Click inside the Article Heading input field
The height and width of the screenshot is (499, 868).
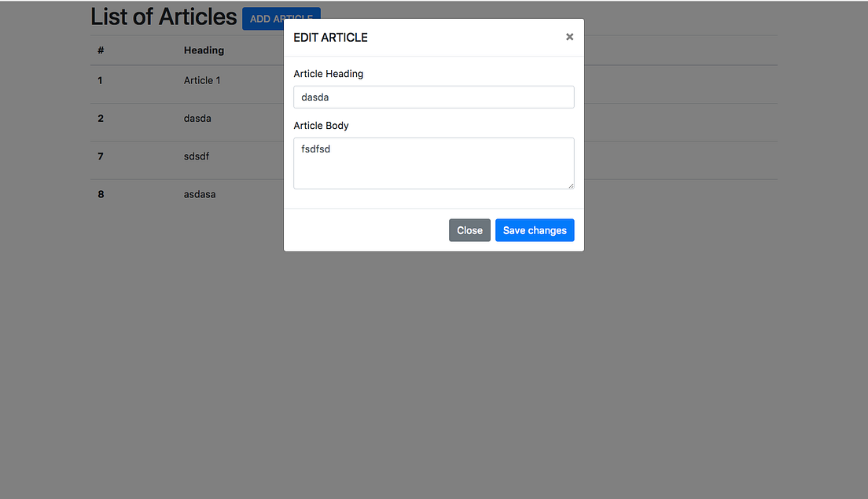click(x=433, y=97)
